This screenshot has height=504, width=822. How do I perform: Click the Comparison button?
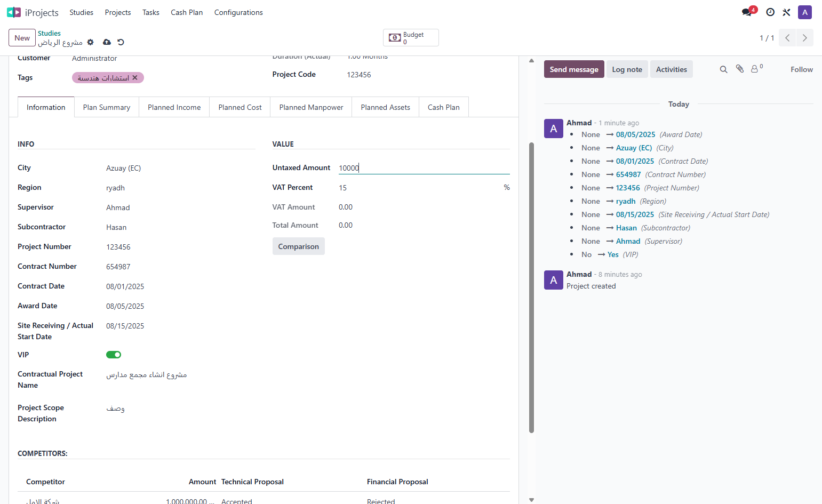click(x=298, y=246)
